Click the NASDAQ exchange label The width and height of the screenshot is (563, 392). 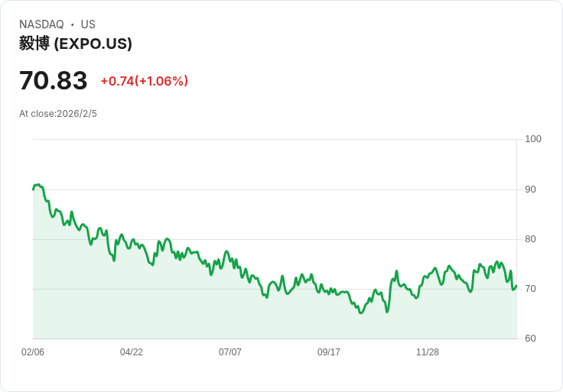[x=41, y=24]
